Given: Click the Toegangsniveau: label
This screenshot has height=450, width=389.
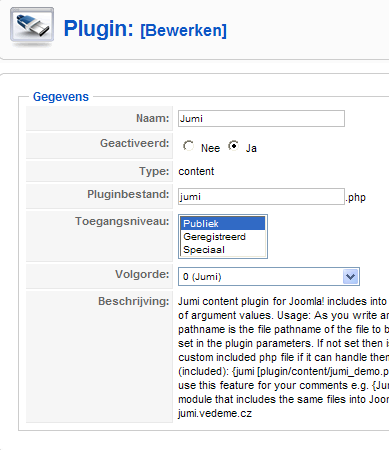Looking at the screenshot, I should tap(122, 221).
